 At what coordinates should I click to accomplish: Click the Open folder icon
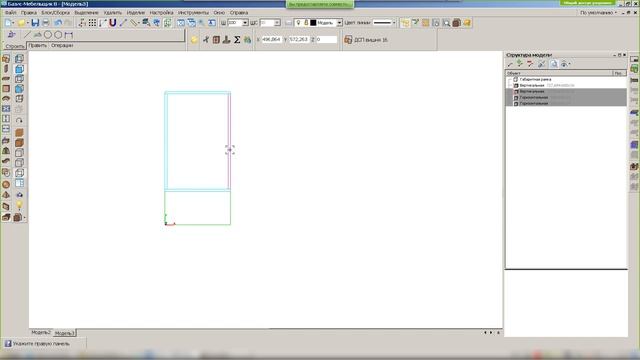click(x=20, y=23)
